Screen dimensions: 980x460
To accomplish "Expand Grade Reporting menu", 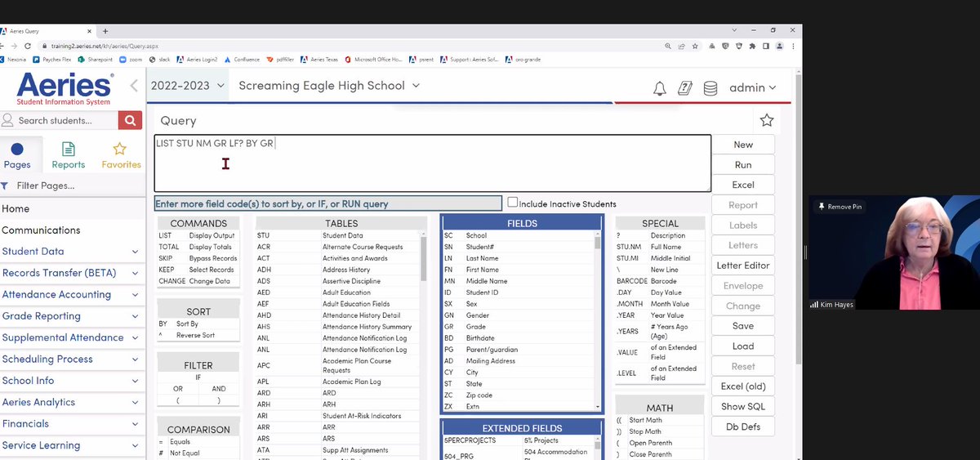I will click(x=73, y=316).
